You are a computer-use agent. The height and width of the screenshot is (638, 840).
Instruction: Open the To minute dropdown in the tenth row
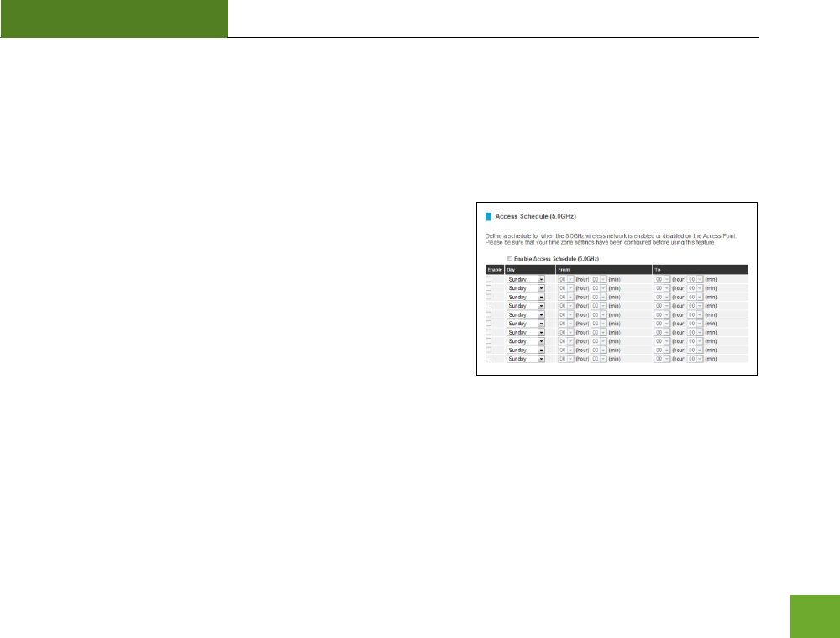point(695,359)
